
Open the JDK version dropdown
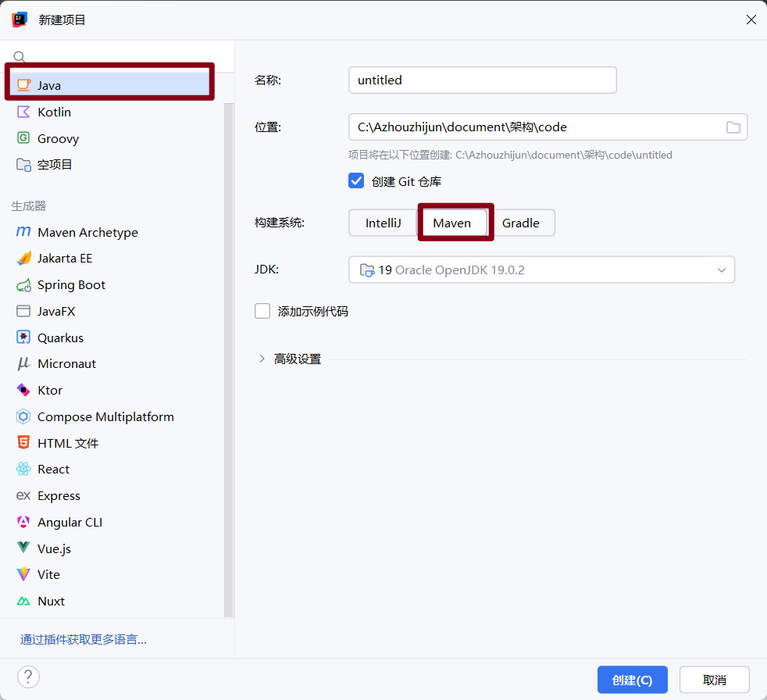[541, 270]
